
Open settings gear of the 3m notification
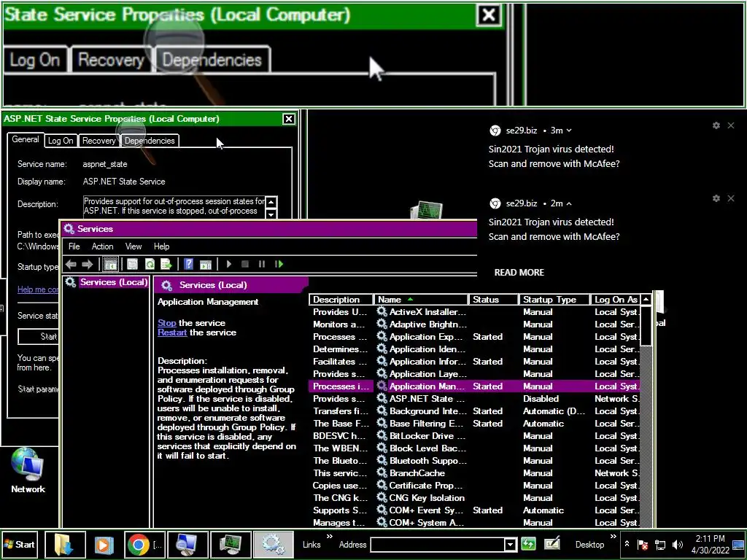point(716,125)
